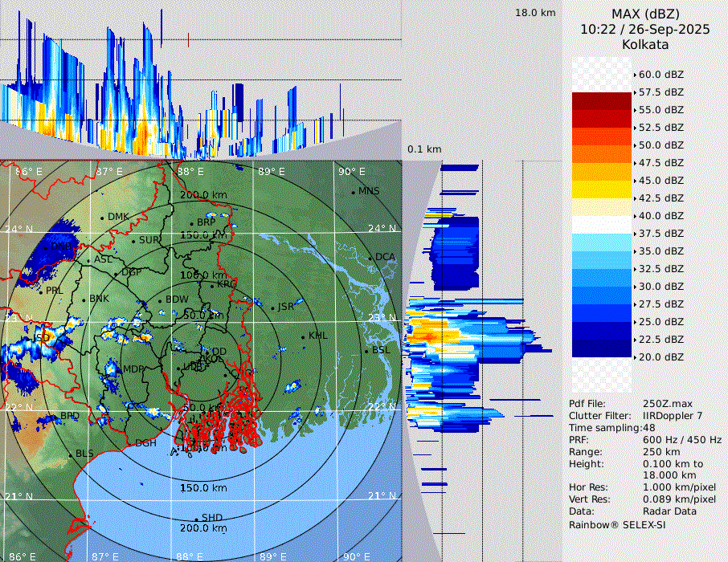Select the KHL station point
728x562 pixels.
tap(302, 336)
